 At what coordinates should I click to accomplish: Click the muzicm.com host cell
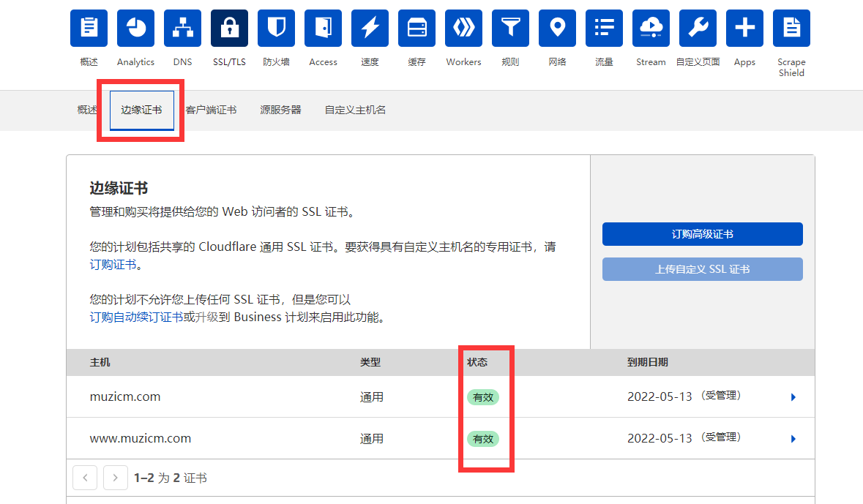125,396
